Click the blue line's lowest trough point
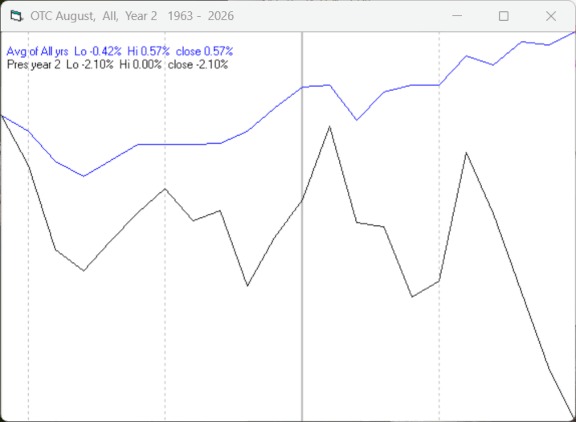Screen dimensions: 576x422 (84, 176)
